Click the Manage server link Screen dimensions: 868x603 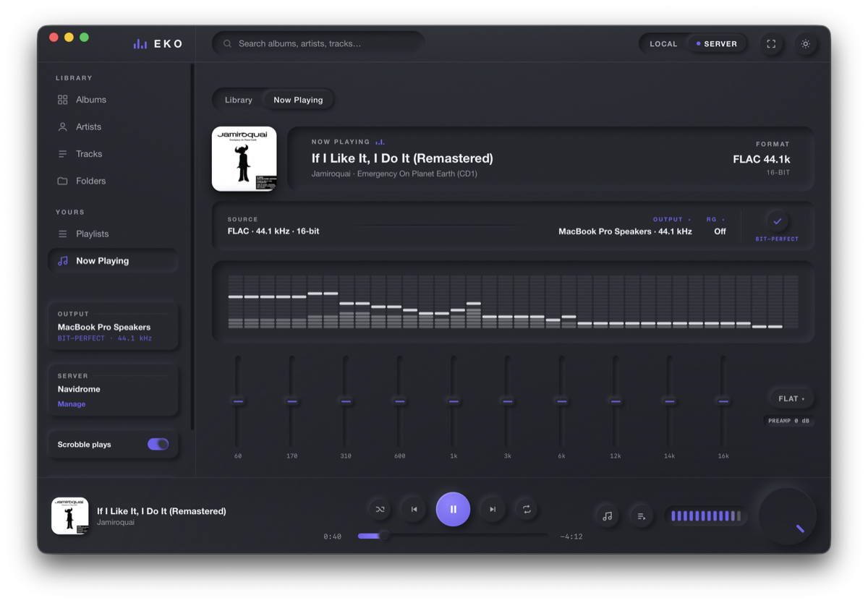click(72, 404)
